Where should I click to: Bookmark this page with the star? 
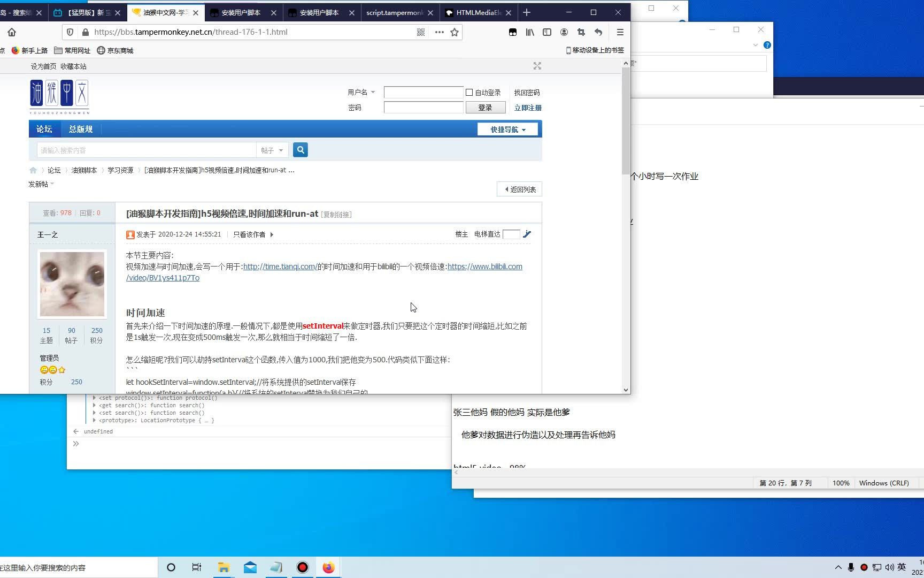pyautogui.click(x=455, y=32)
